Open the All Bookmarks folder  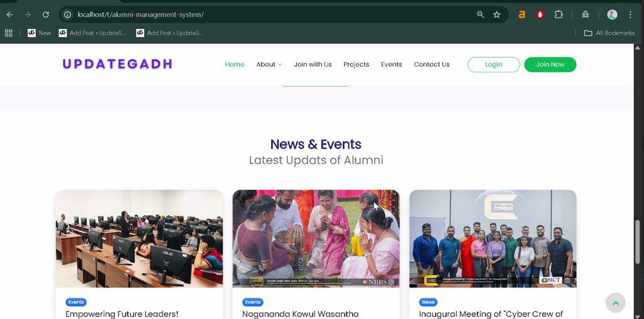tap(609, 33)
